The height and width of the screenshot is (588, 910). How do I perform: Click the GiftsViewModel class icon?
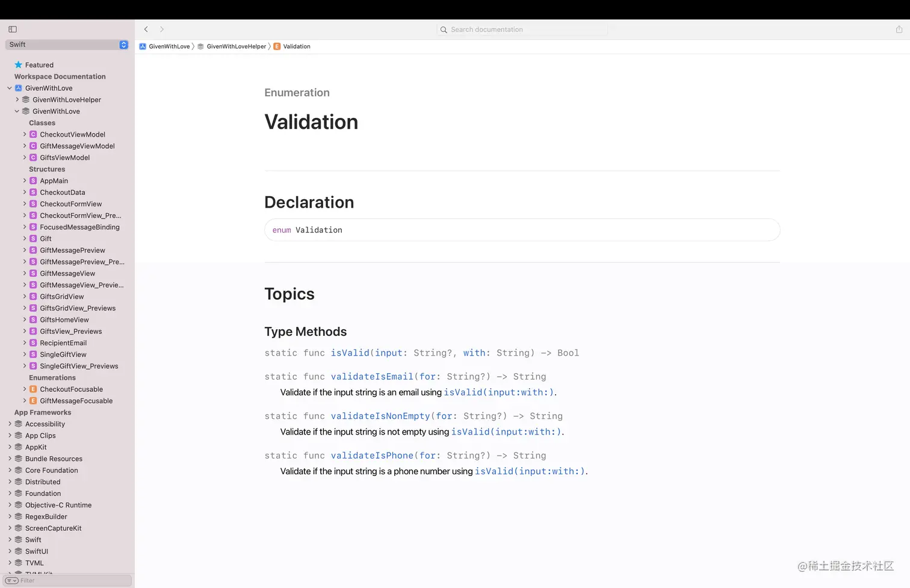click(x=33, y=158)
